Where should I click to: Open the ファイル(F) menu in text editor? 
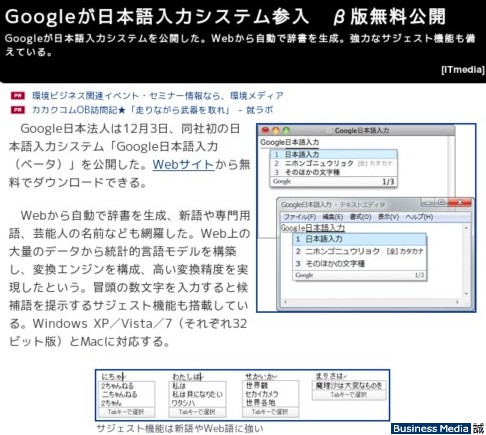[x=300, y=217]
